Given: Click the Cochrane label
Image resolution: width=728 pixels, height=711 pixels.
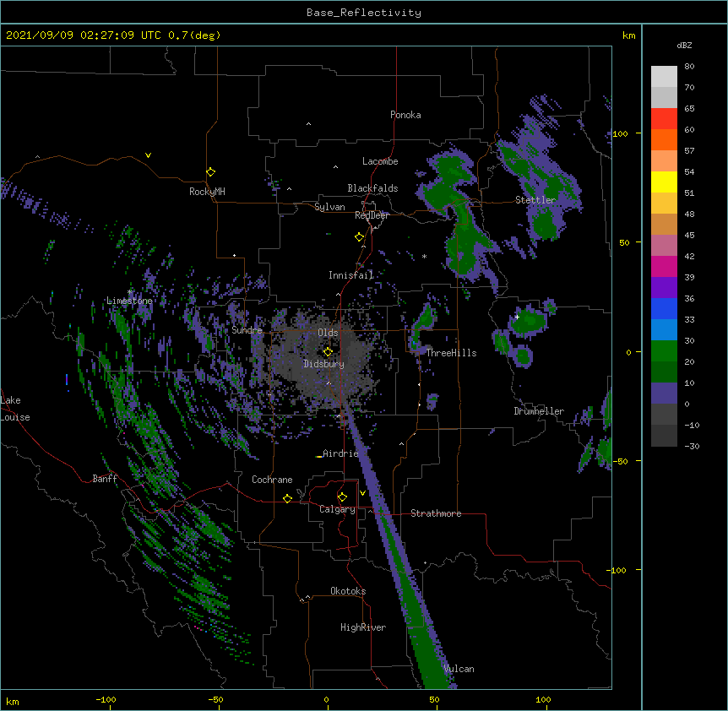Looking at the screenshot, I should click(272, 480).
